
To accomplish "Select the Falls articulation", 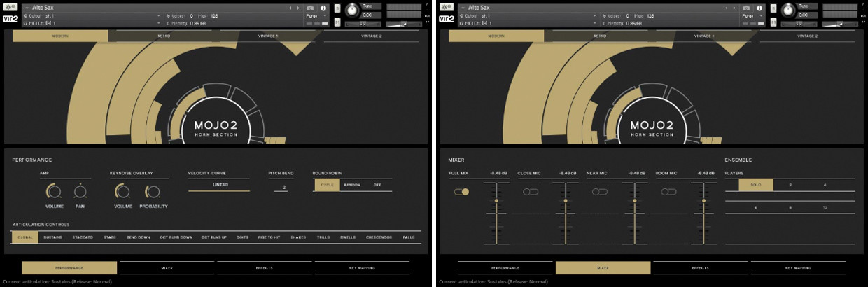I will click(409, 237).
